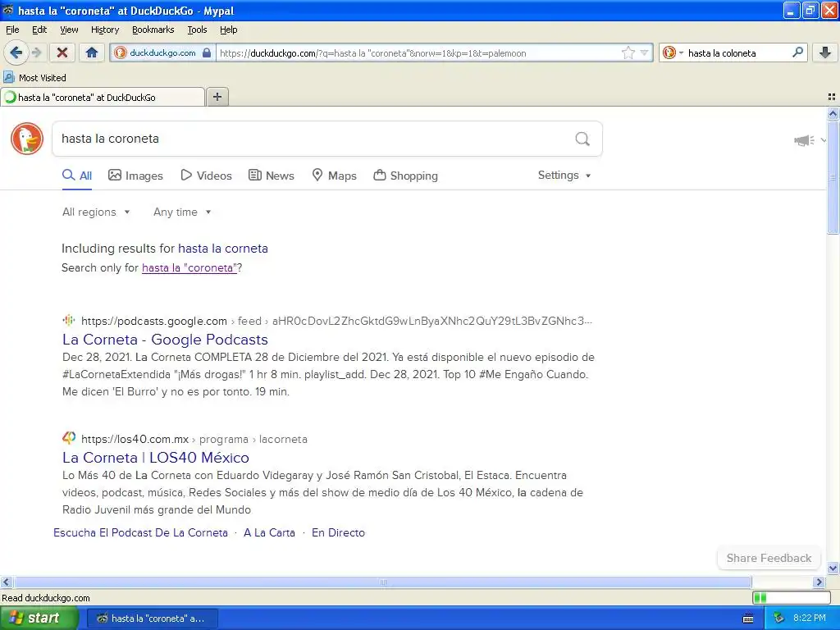Open the File menu
Viewport: 840px width, 630px height.
click(x=12, y=30)
